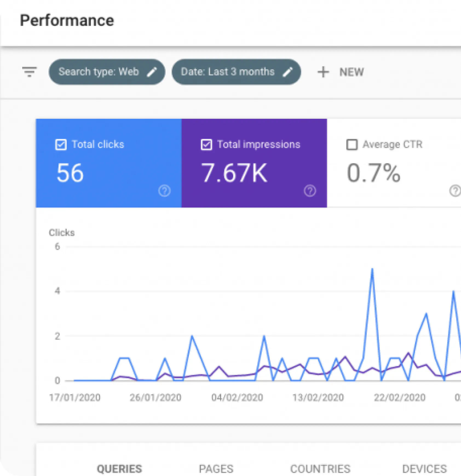Add a NEW filter
The height and width of the screenshot is (476, 461).
341,72
